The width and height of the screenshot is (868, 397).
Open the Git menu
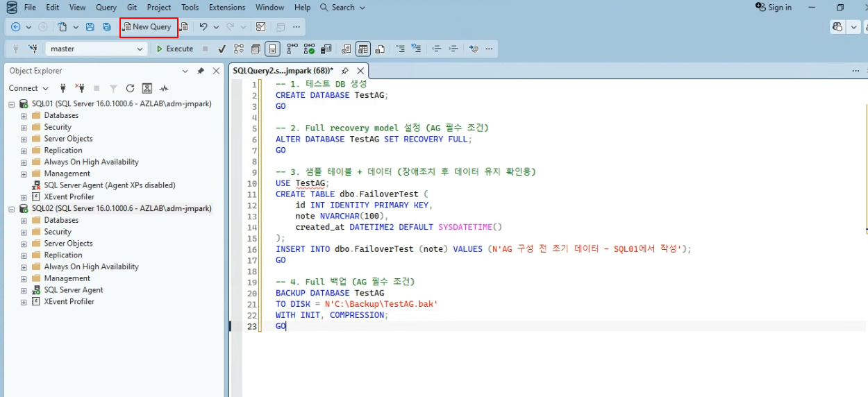pyautogui.click(x=132, y=8)
